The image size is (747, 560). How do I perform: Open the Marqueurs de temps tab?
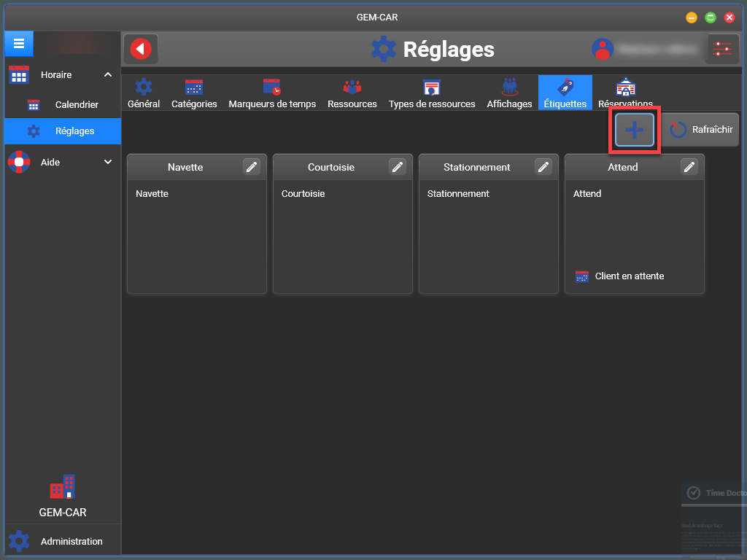tap(272, 93)
